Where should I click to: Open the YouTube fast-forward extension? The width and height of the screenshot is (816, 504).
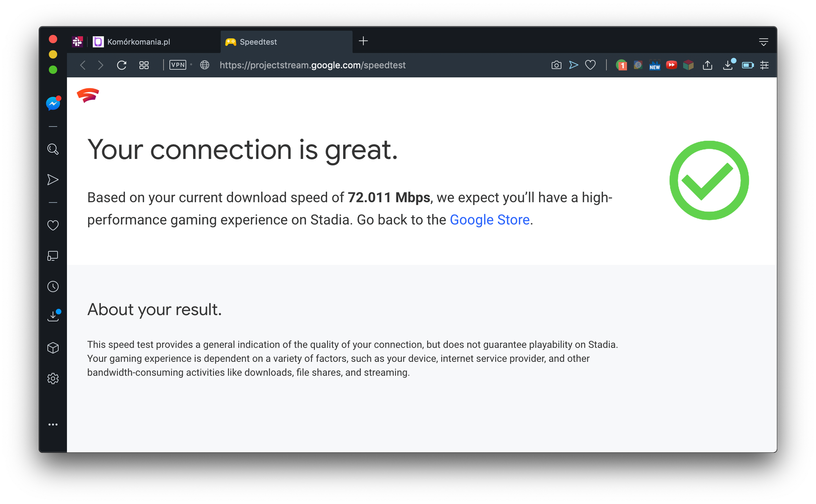tap(671, 65)
